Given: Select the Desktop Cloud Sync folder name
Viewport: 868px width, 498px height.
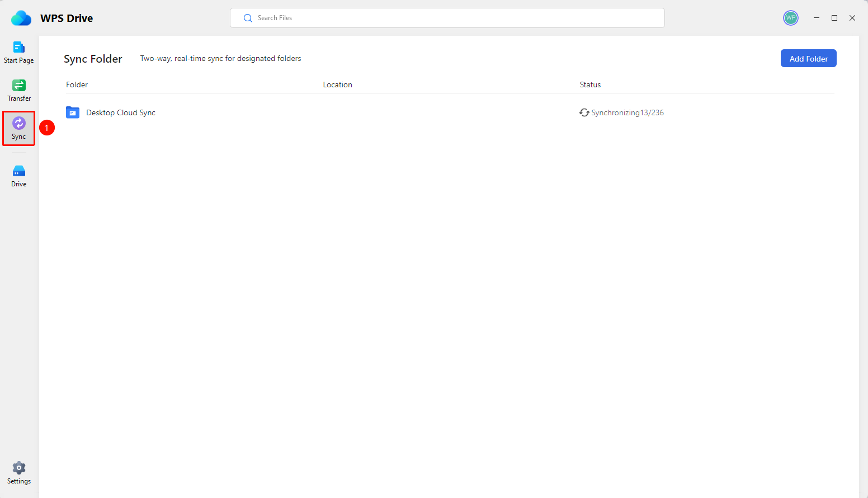Looking at the screenshot, I should [x=121, y=112].
